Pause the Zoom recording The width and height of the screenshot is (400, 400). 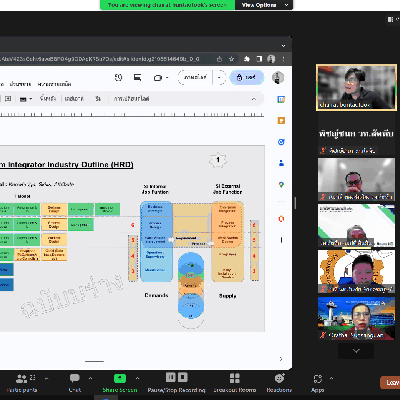click(171, 377)
